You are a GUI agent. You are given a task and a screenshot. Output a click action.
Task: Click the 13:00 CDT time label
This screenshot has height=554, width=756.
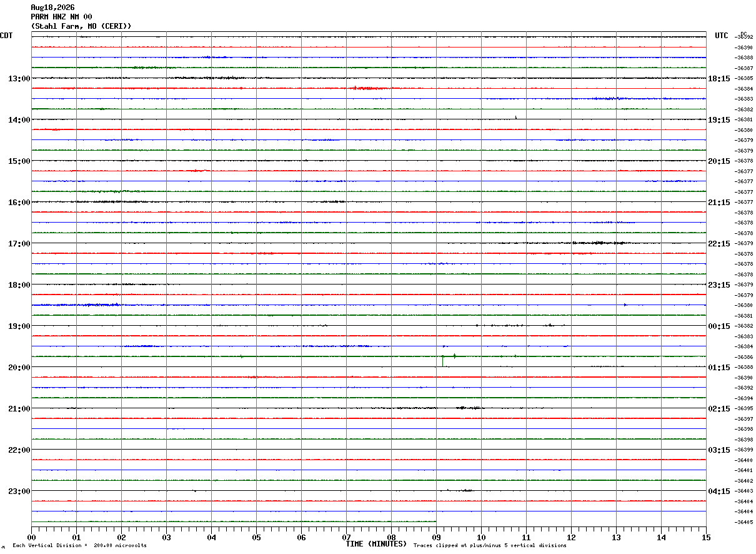19,79
